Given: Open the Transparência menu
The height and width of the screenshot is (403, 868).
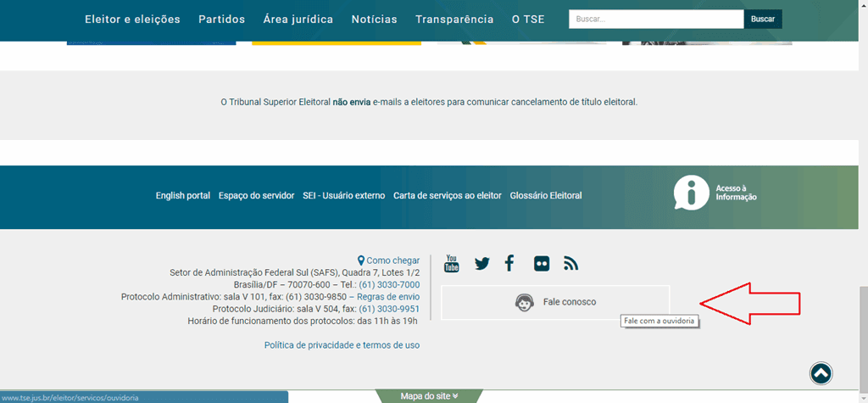Looking at the screenshot, I should (x=454, y=20).
